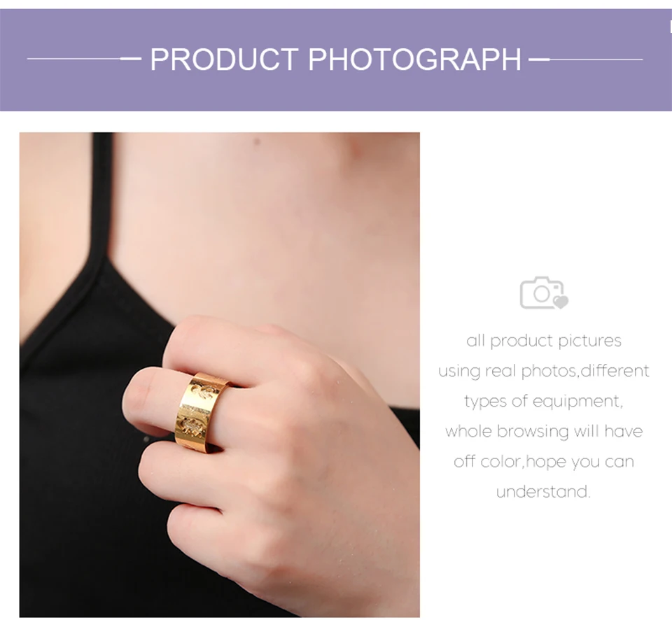This screenshot has height=620, width=672.
Task: Click the text 'all product pictures'
Action: click(x=544, y=341)
